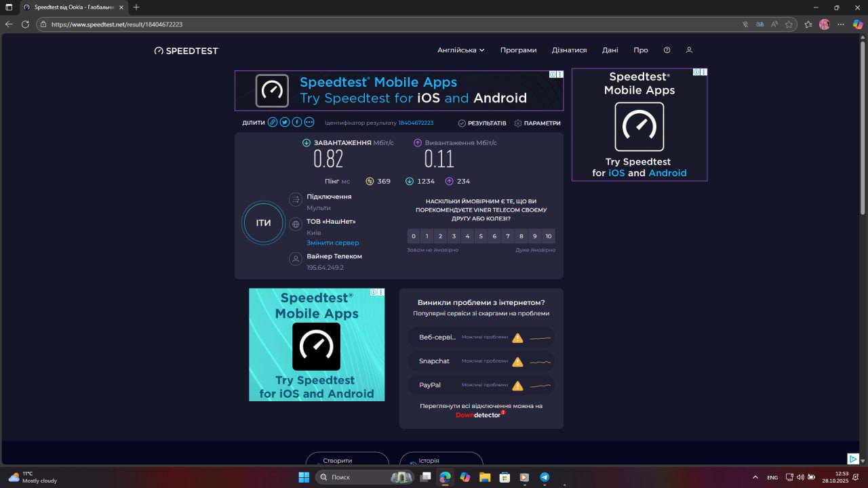Open the Програми menu
Screen dimensions: 868x488
pos(518,50)
